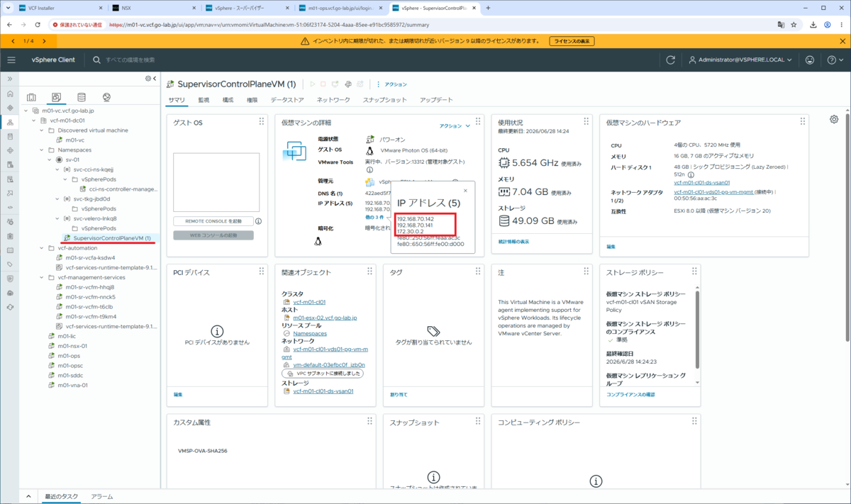
Task: Switch to the 権限 tab
Action: (252, 100)
